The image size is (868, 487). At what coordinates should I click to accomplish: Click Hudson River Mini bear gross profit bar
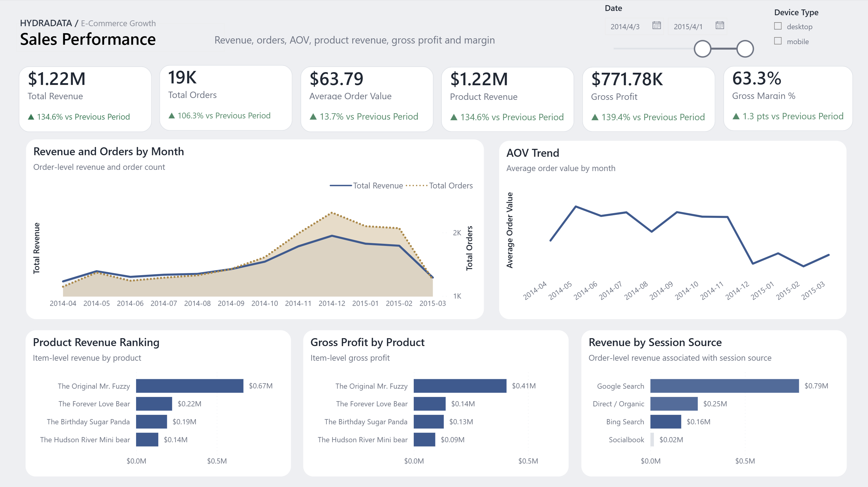pyautogui.click(x=425, y=440)
